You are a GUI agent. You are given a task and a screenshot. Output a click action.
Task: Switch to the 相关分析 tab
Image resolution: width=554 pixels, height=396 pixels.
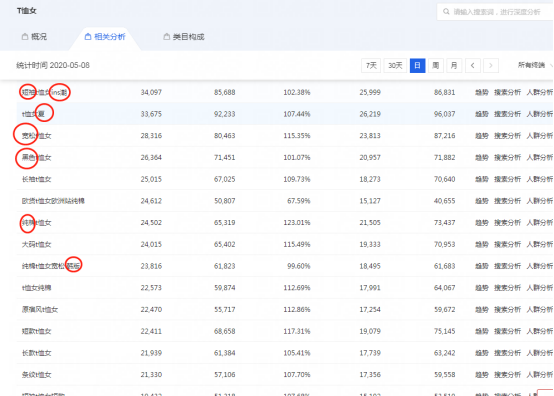pyautogui.click(x=105, y=37)
